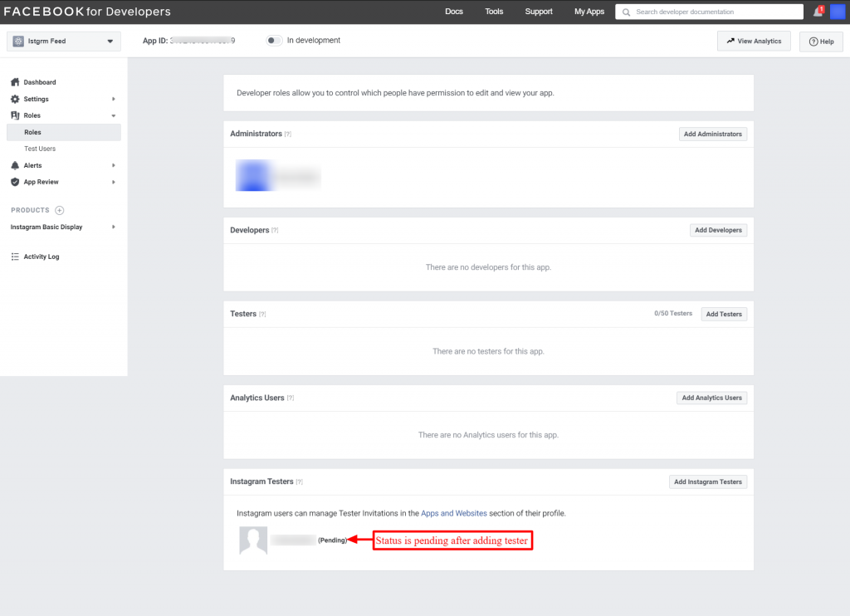Collapse the Roles submenu arrow
Screen dimensions: 850x616
pyautogui.click(x=113, y=116)
